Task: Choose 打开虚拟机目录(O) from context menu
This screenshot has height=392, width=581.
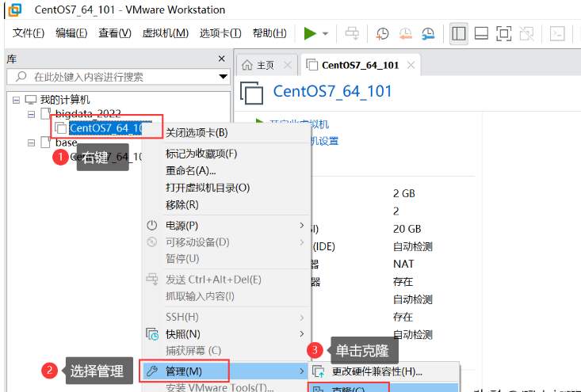Action: point(227,188)
